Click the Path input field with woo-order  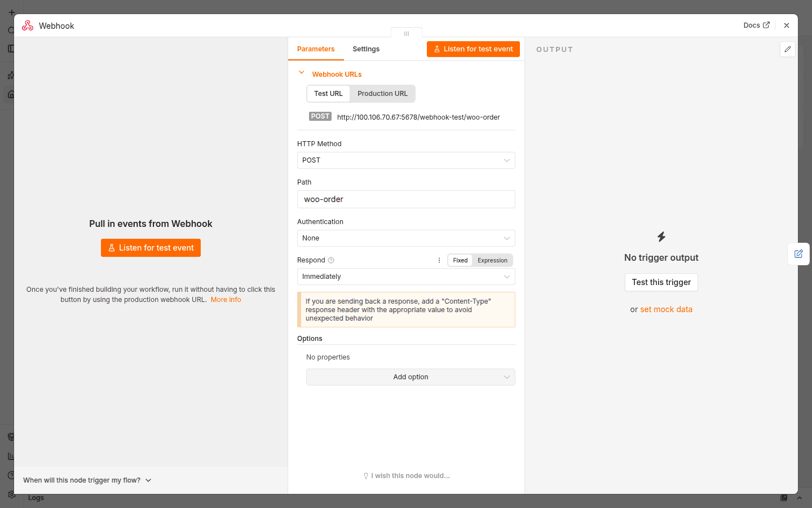coord(406,199)
